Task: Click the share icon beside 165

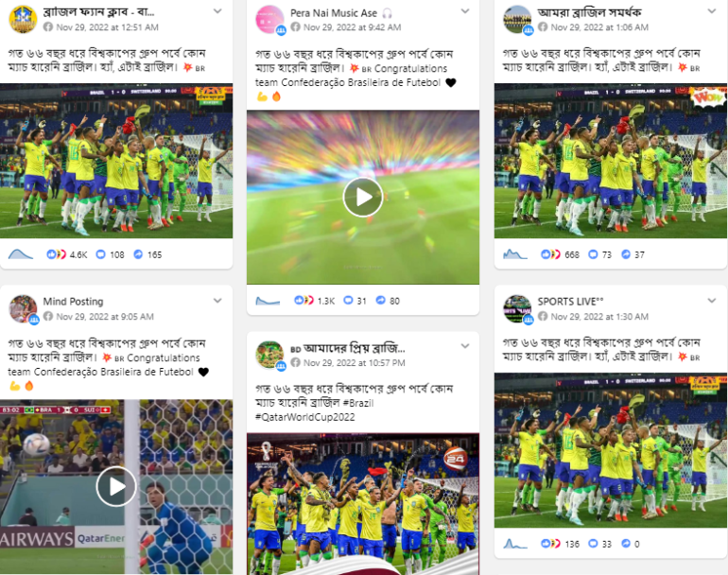Action: pos(138,254)
